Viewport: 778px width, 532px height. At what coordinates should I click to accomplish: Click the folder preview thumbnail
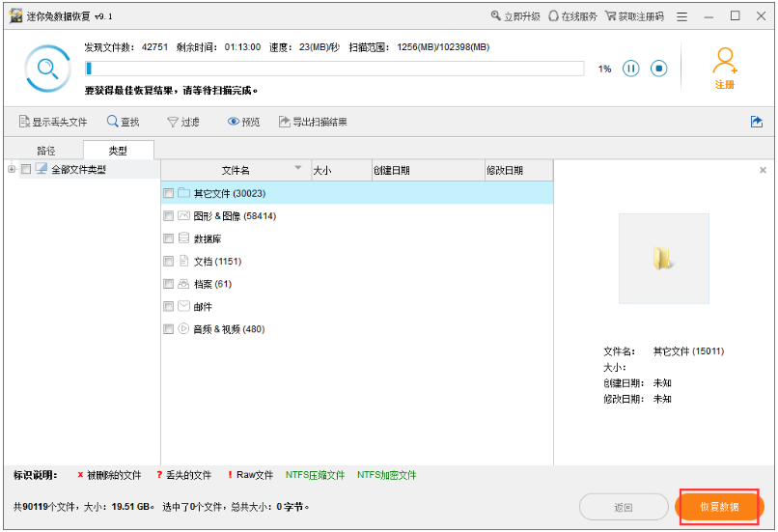coord(664,259)
